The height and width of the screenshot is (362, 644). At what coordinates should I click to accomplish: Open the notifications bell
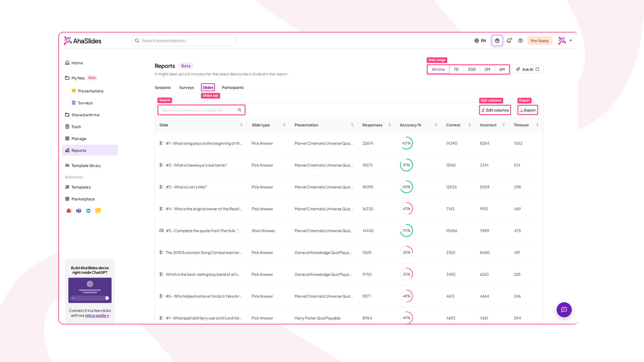[x=509, y=41]
